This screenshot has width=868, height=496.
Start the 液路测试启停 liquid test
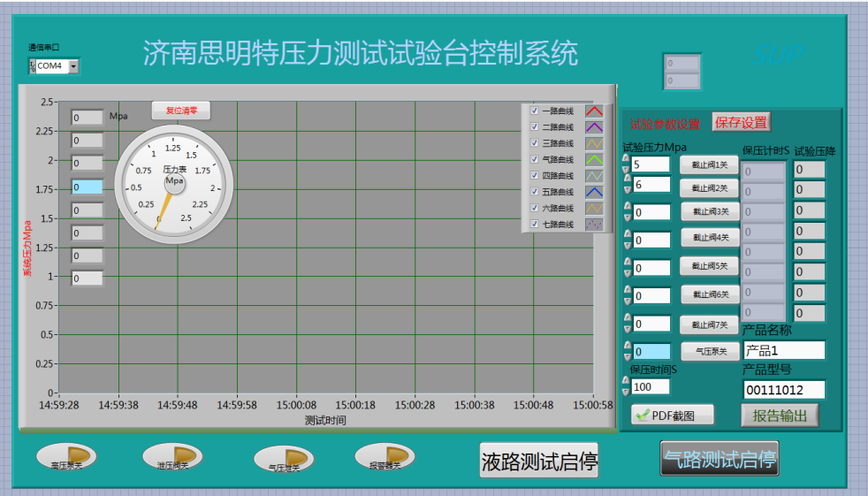pos(539,462)
